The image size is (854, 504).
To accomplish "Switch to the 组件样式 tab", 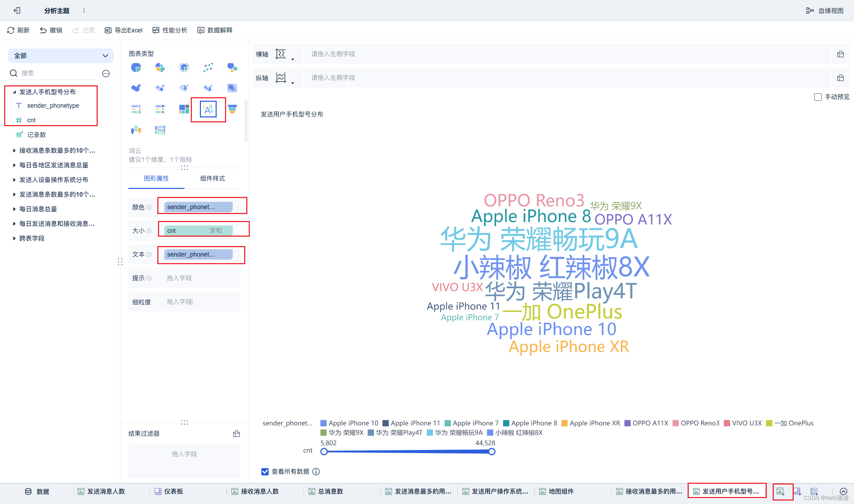I will pyautogui.click(x=212, y=178).
